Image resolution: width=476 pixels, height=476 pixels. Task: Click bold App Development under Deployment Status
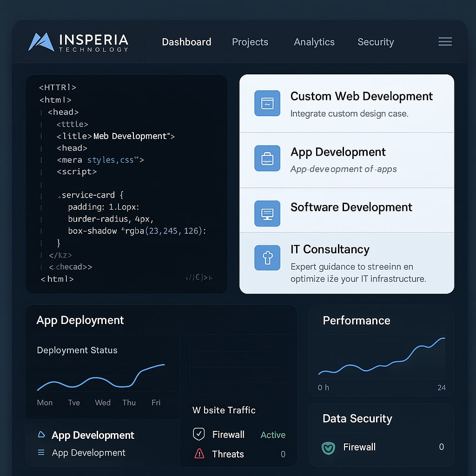[93, 435]
